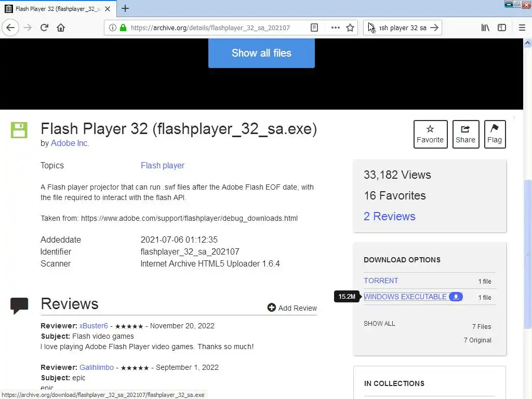Show site information icon in address bar

[112, 28]
